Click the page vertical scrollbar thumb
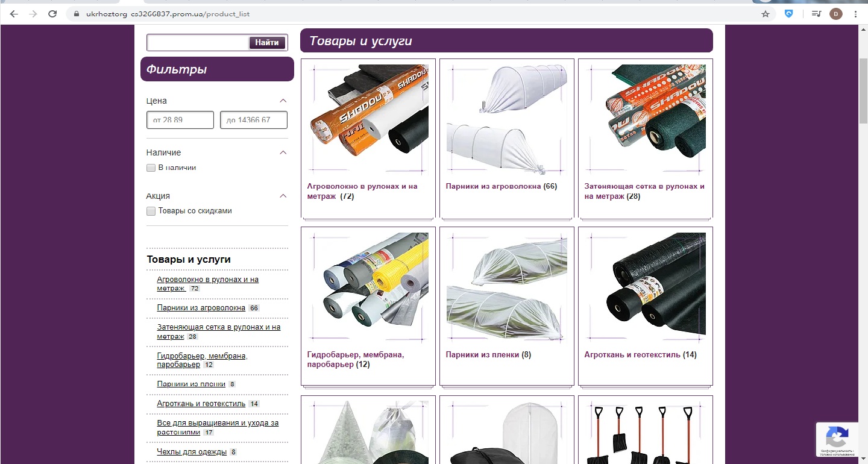This screenshot has height=464, width=868. [x=863, y=90]
